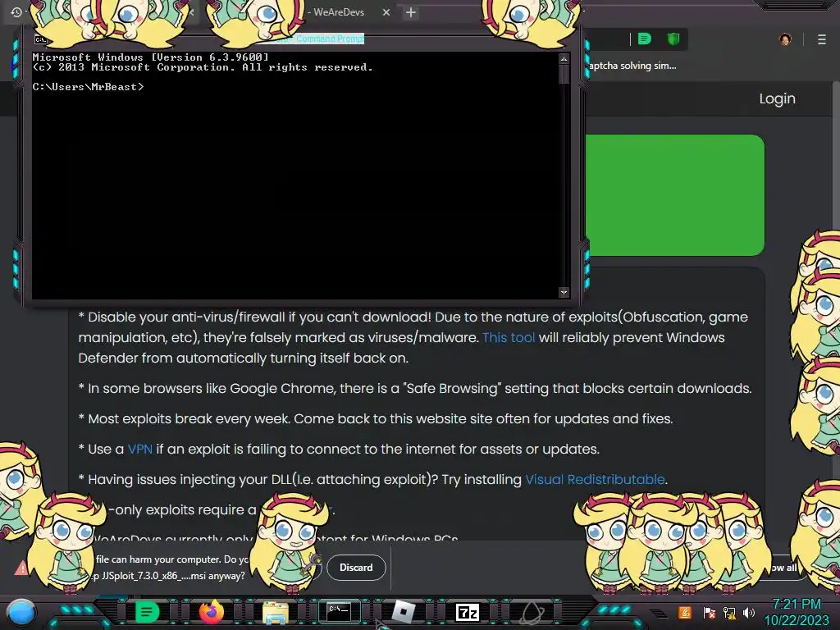Open the VPN hyperlink
The width and height of the screenshot is (840, 630).
(x=139, y=449)
